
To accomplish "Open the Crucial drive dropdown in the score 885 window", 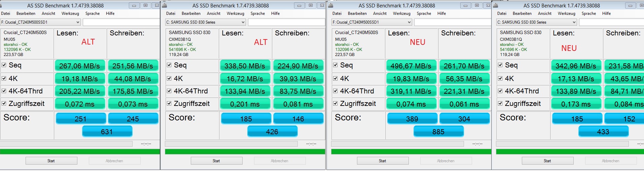I will click(372, 22).
